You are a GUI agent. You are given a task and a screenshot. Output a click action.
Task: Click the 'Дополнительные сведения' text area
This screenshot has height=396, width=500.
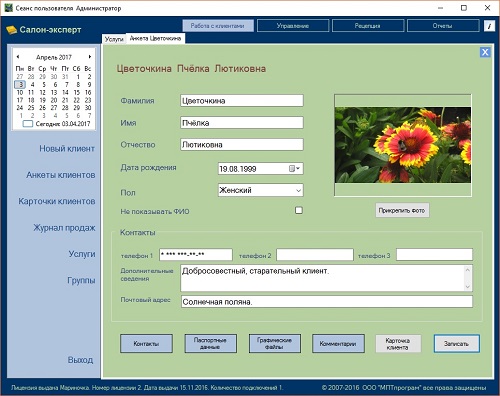(x=326, y=278)
